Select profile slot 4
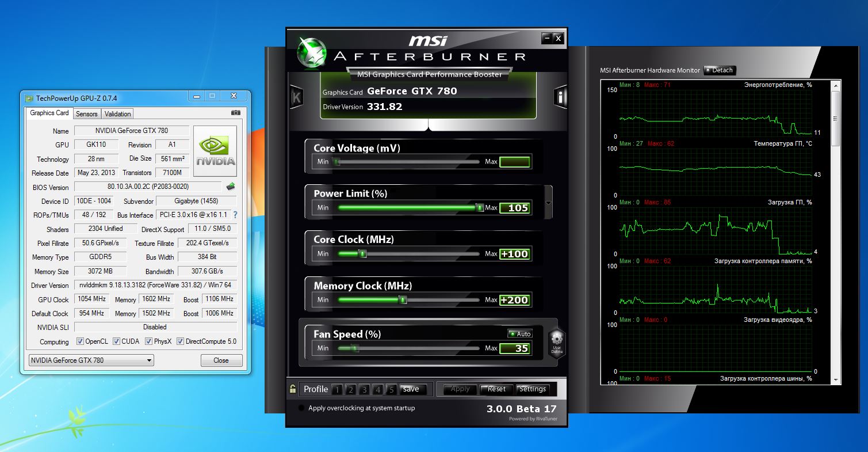 [x=377, y=390]
